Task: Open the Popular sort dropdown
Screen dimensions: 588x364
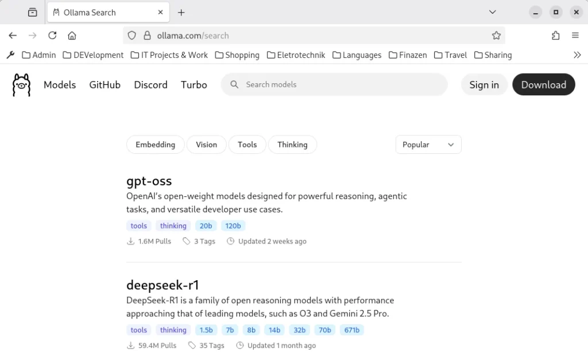Action: tap(428, 144)
